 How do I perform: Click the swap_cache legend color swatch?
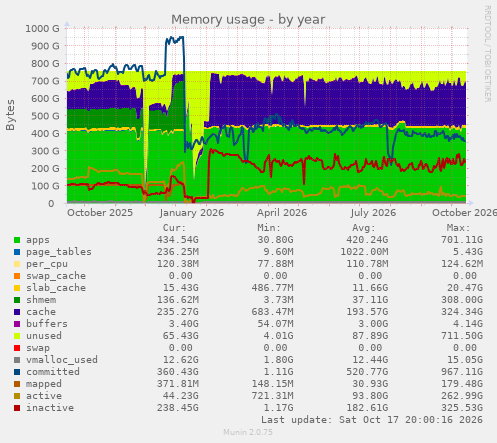[x=17, y=276]
